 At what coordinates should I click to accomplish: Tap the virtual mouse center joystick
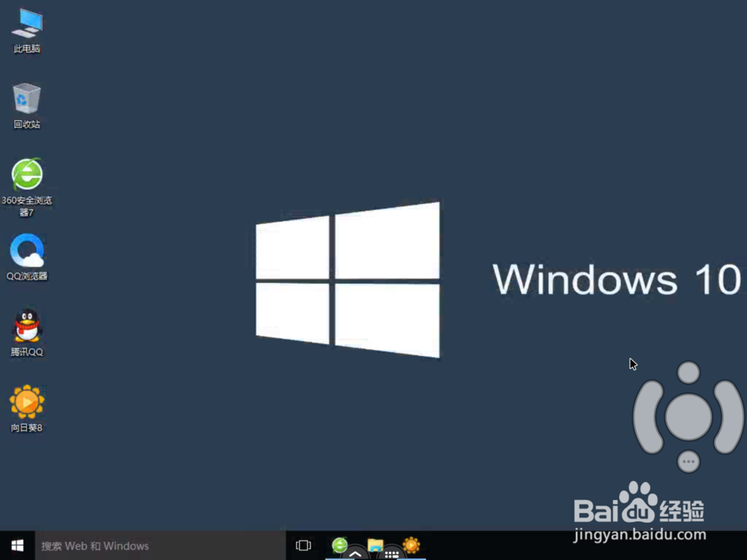tap(689, 416)
